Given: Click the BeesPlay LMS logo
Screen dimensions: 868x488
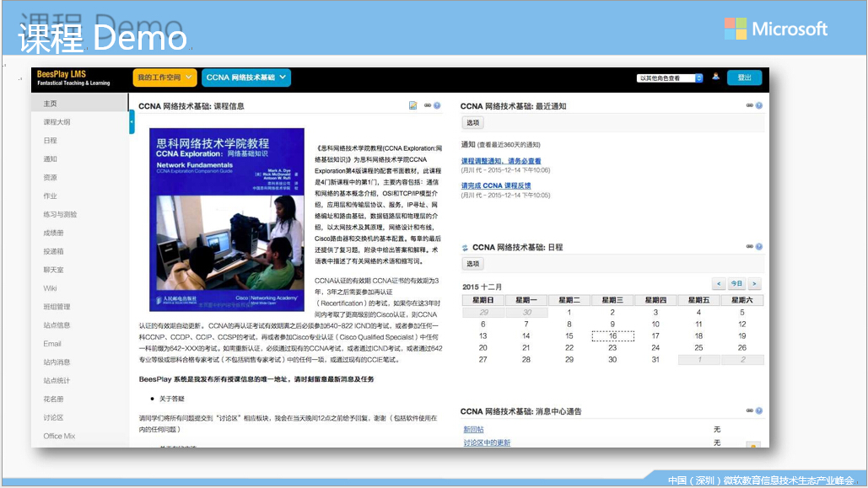Looking at the screenshot, I should 73,78.
